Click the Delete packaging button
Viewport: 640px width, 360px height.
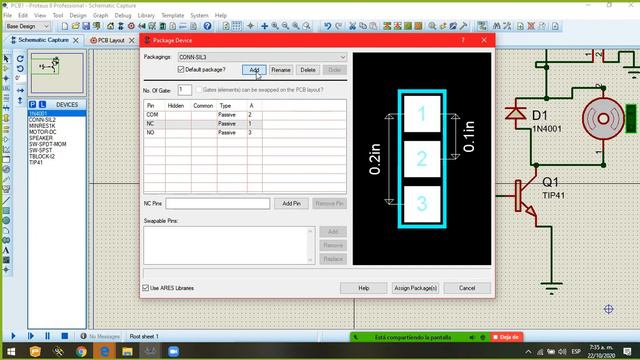308,70
